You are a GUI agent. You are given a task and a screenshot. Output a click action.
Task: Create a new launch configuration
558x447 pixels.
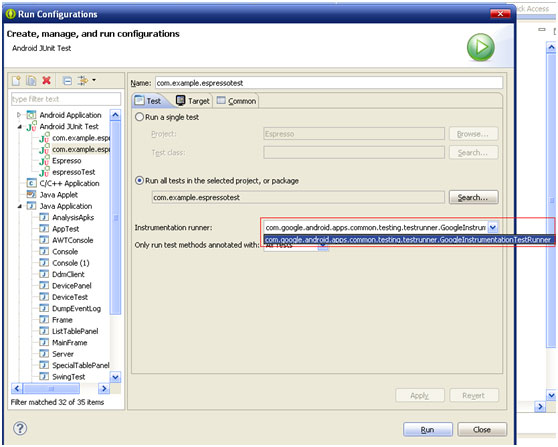tap(16, 81)
